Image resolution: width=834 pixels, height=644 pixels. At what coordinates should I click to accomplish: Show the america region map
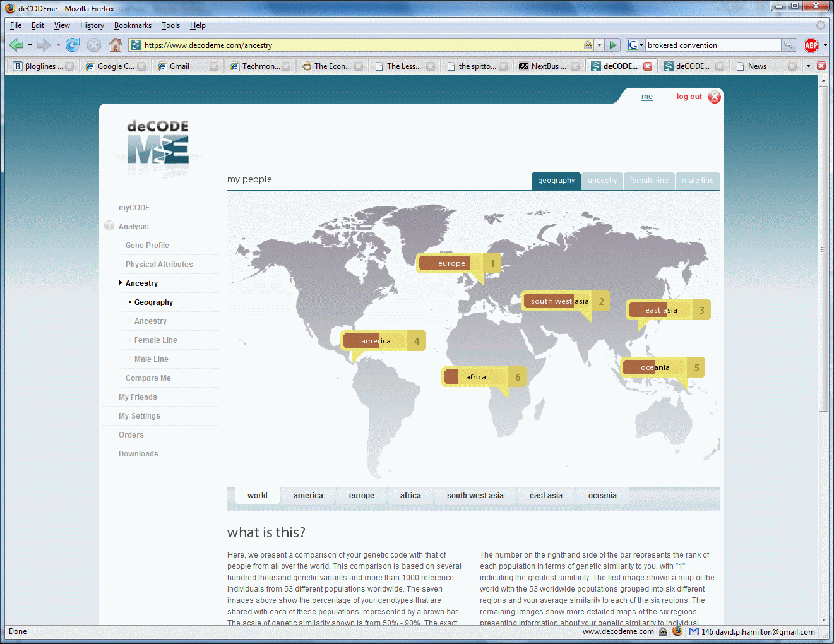(308, 496)
